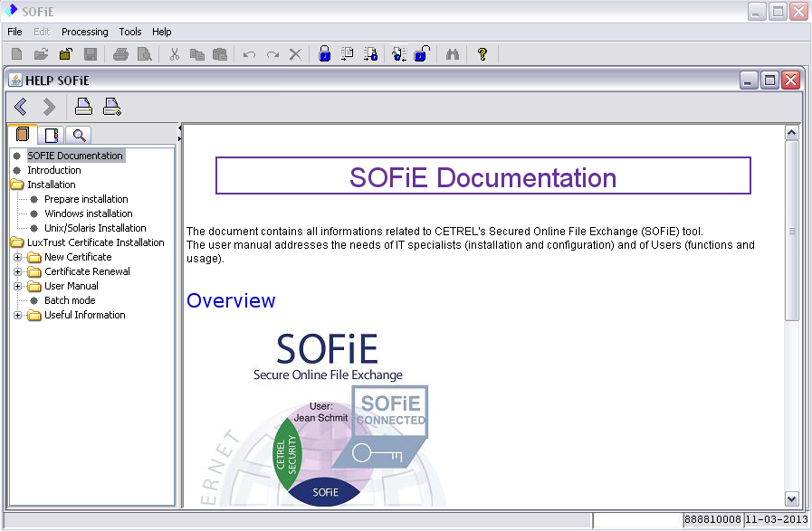Image resolution: width=812 pixels, height=531 pixels.
Task: Switch to the Index tab in Help
Action: click(52, 136)
